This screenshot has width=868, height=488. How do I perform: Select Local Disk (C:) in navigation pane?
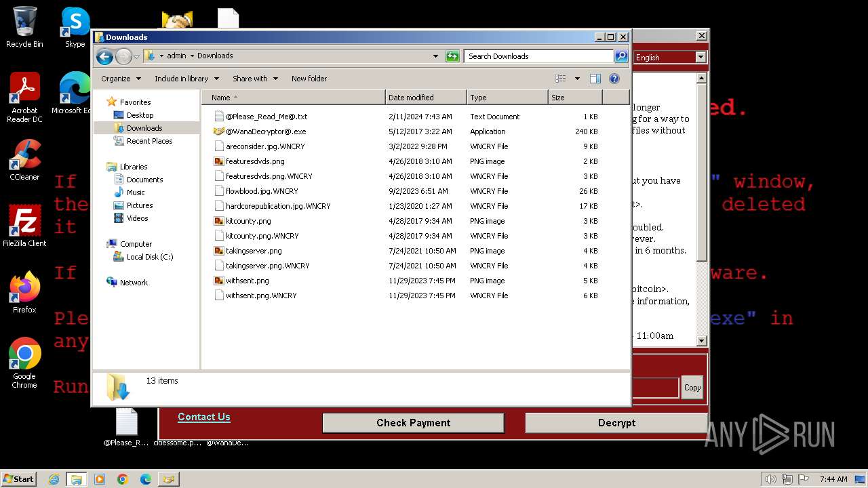point(149,257)
